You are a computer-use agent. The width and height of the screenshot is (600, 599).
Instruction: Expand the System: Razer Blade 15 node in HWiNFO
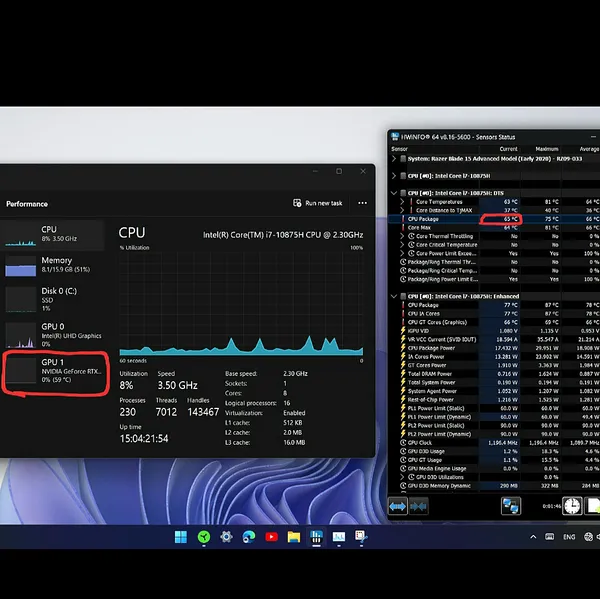(x=394, y=158)
